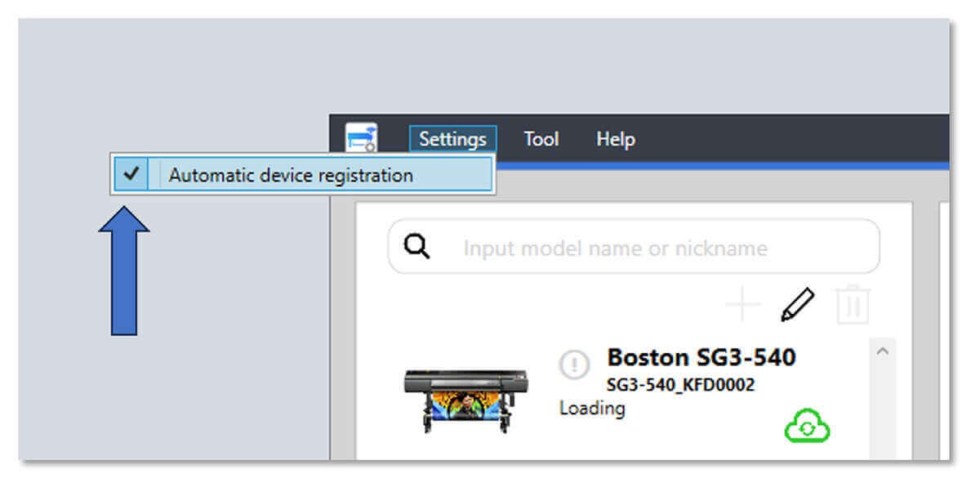The image size is (980, 488).
Task: Click the device list scroll-up arrow
Action: pos(881,350)
